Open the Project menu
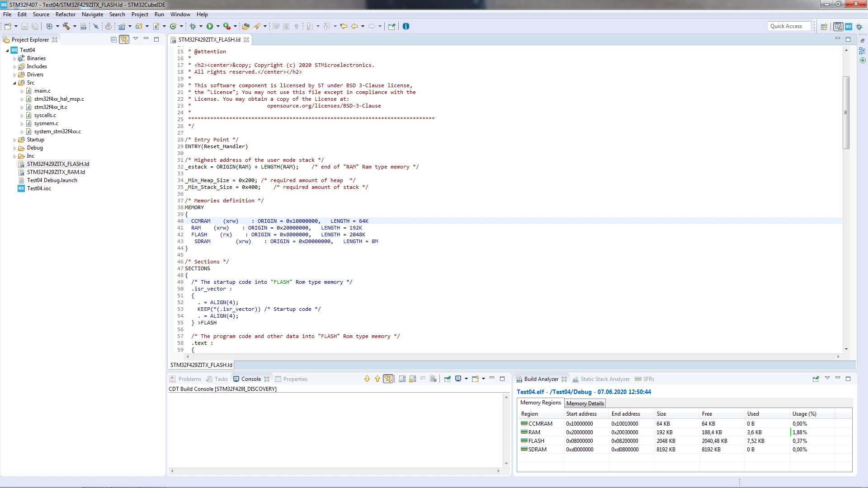This screenshot has width=868, height=488. [x=140, y=14]
